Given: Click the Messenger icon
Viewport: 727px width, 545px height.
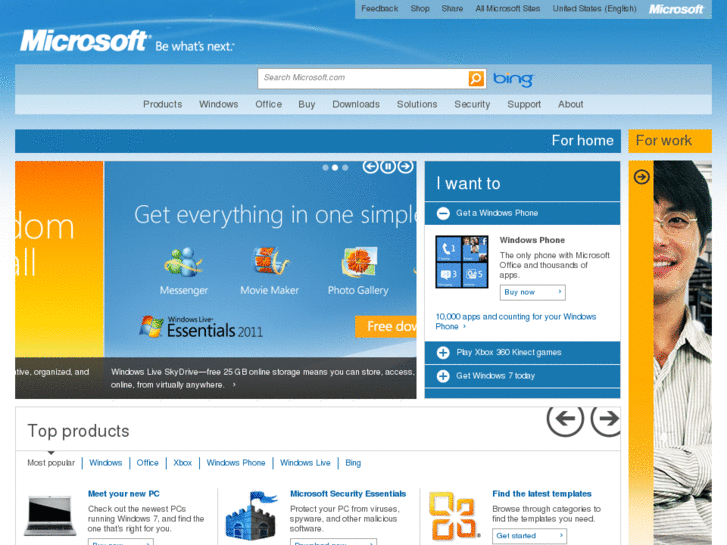Looking at the screenshot, I should click(x=184, y=263).
